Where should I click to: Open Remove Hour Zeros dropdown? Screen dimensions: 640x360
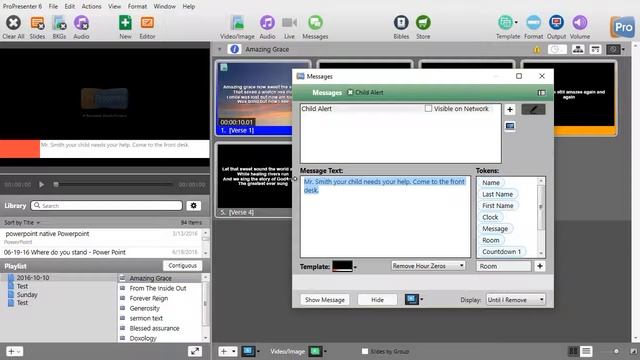[428, 266]
